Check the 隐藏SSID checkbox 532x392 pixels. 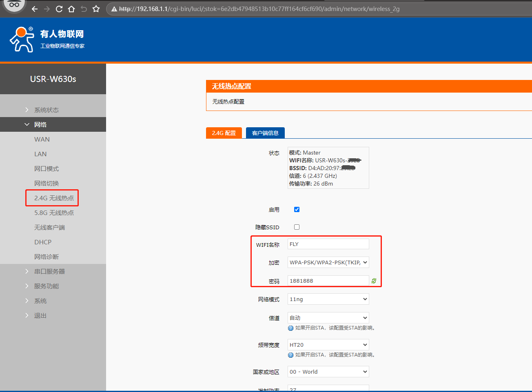[x=297, y=227]
